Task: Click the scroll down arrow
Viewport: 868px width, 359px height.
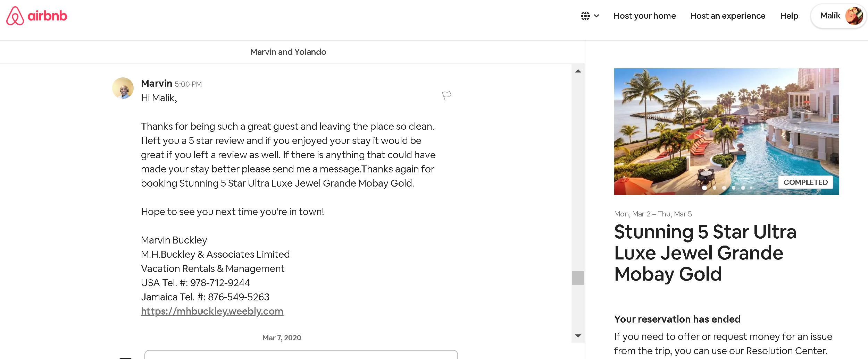Action: pyautogui.click(x=578, y=336)
